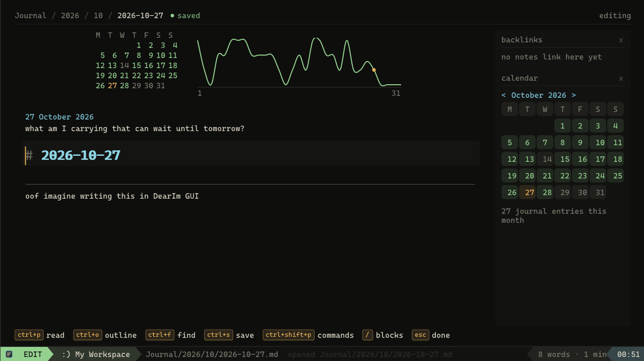Click the EDIT mode status segment

[26, 354]
